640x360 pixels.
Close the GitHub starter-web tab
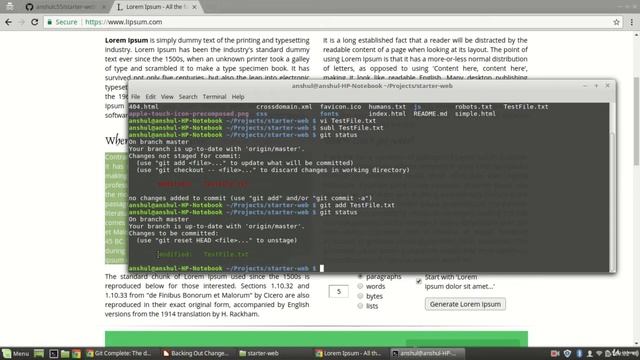(104, 7)
